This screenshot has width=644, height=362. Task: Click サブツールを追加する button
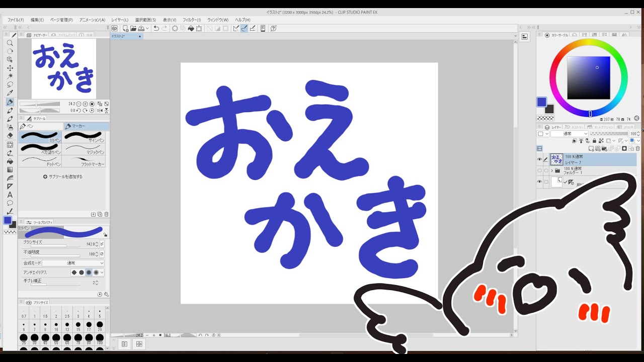point(62,177)
